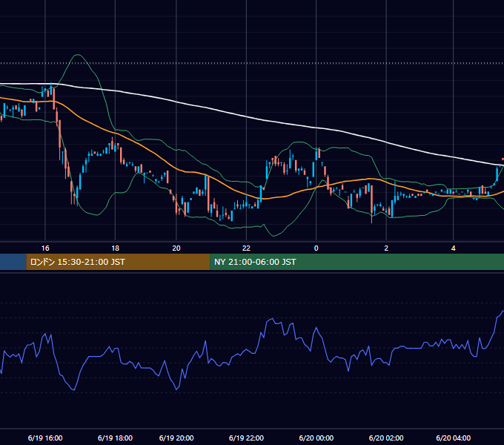The height and width of the screenshot is (445, 504).
Task: Click the 6/19 20:00 date label
Action: (176, 438)
